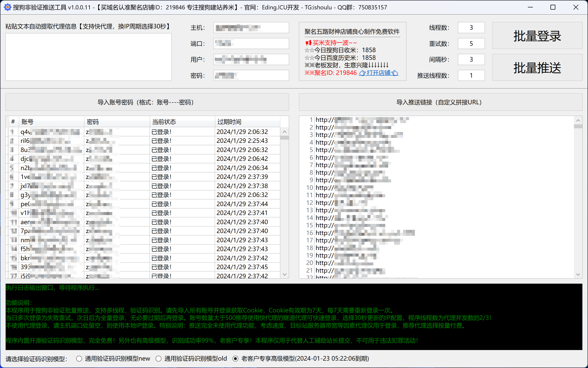The image size is (588, 368).
Task: Click 今日百度历史米: 1858 text
Action: [x=340, y=58]
